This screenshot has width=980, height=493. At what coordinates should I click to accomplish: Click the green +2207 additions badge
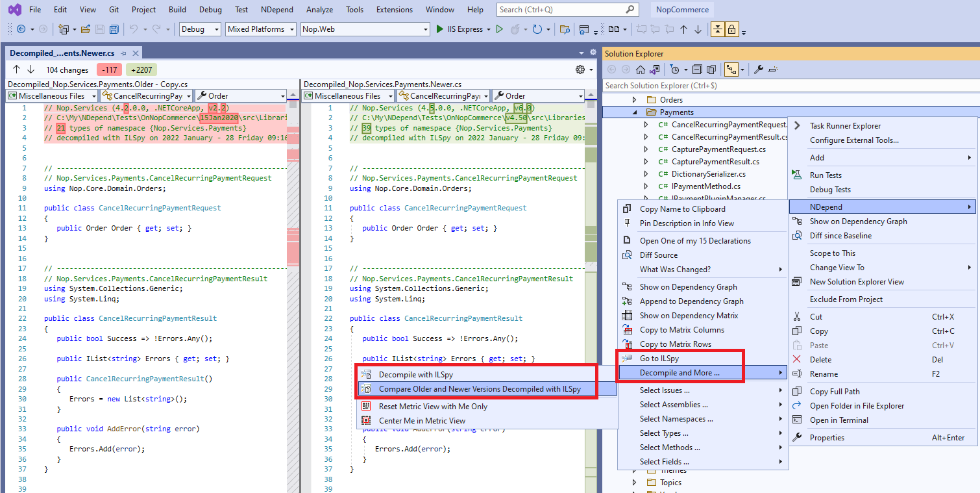141,70
